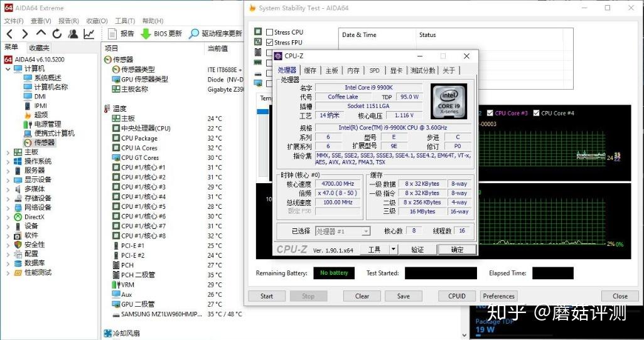This screenshot has width=644, height=340.
Task: Click the user profile icon in AIDA64 toolbar
Action: tap(73, 34)
